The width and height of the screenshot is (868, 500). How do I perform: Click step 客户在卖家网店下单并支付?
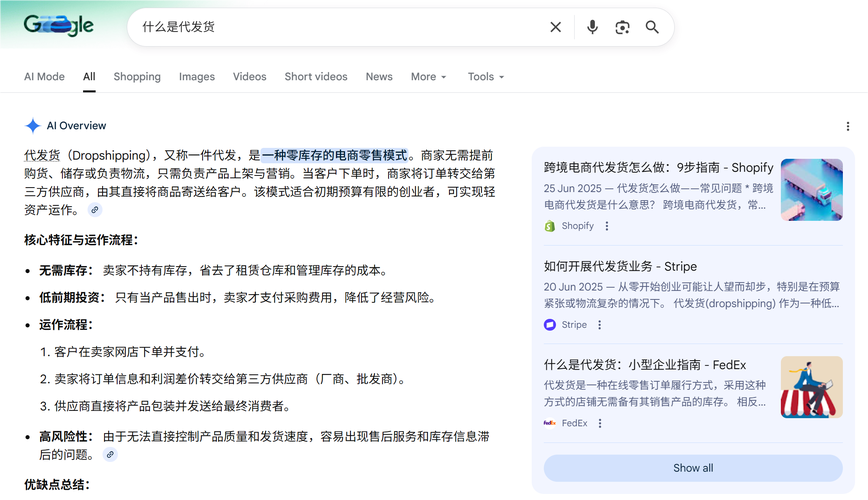[x=132, y=352]
